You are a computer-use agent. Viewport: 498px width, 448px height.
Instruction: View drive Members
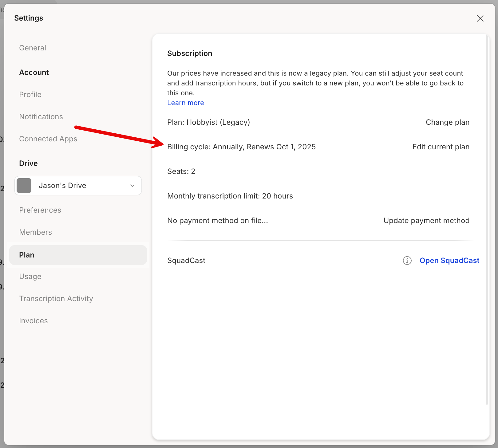click(35, 232)
